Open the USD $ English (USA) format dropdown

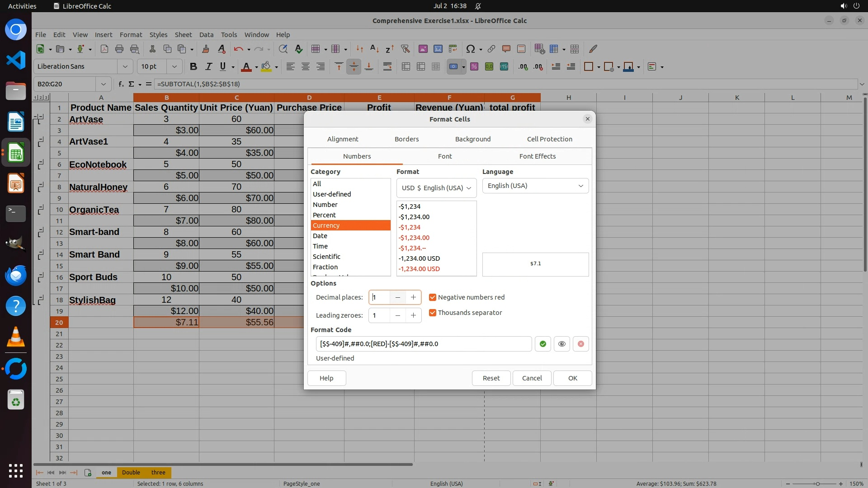click(x=436, y=188)
